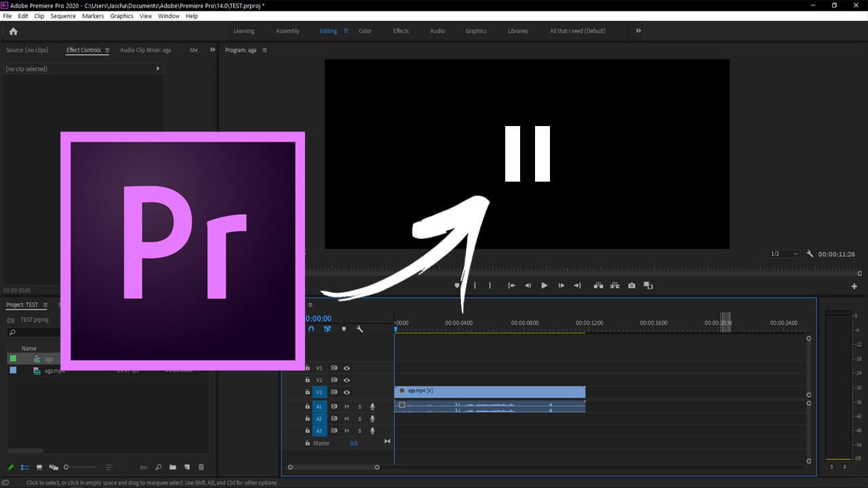
Task: Toggle lock on V2 track
Action: pyautogui.click(x=307, y=380)
